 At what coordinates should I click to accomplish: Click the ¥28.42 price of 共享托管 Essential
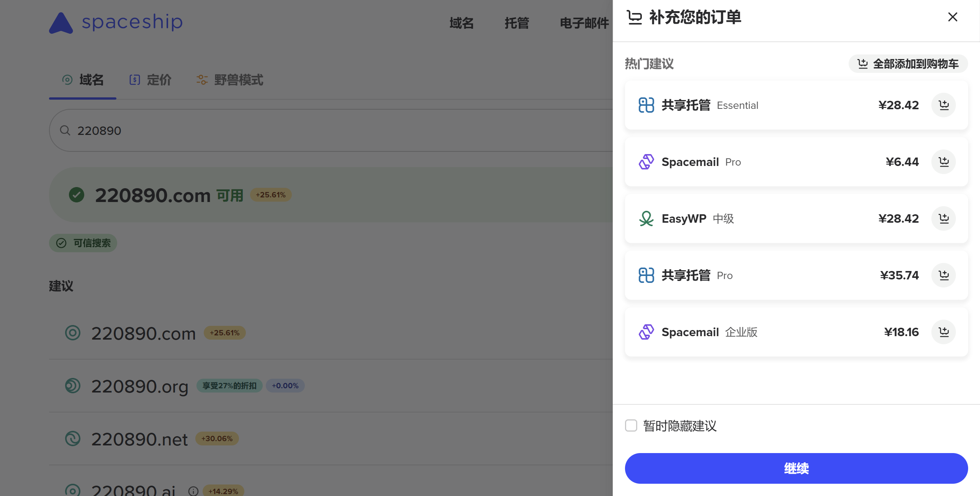898,105
